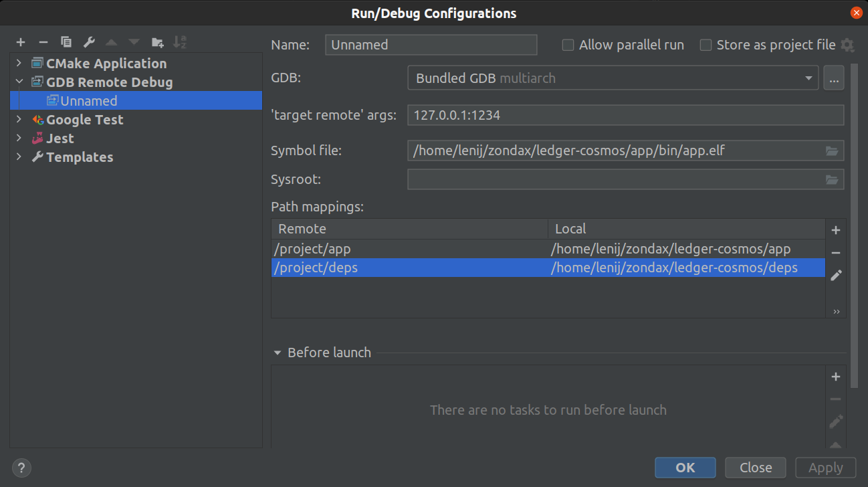Expand CMake Application tree node
The height and width of the screenshot is (487, 868).
[19, 64]
